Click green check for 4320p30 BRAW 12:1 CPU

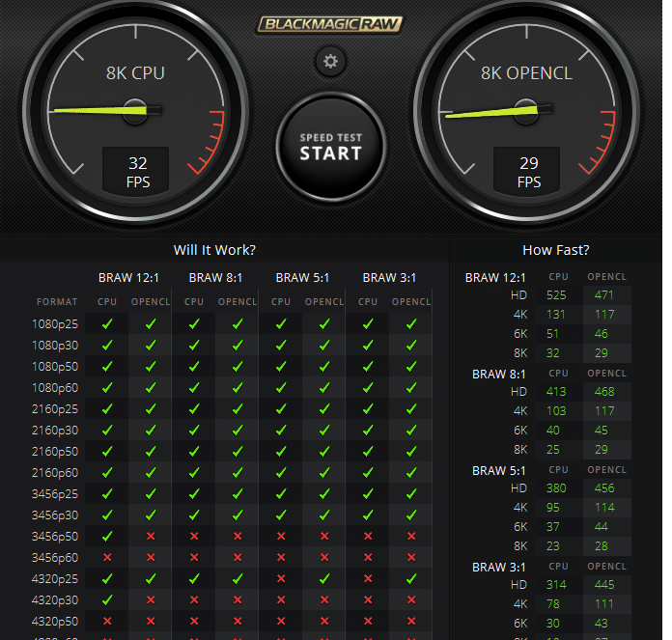[x=107, y=599]
